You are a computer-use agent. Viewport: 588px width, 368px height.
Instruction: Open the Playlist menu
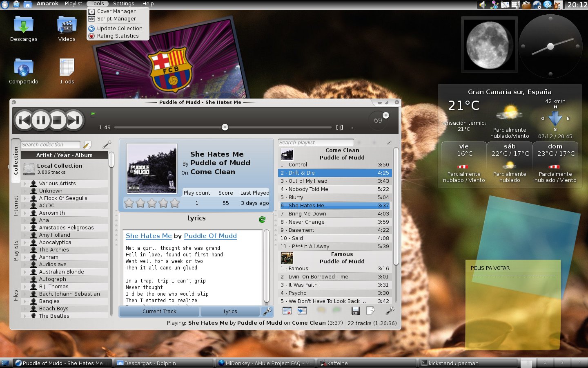click(x=73, y=4)
